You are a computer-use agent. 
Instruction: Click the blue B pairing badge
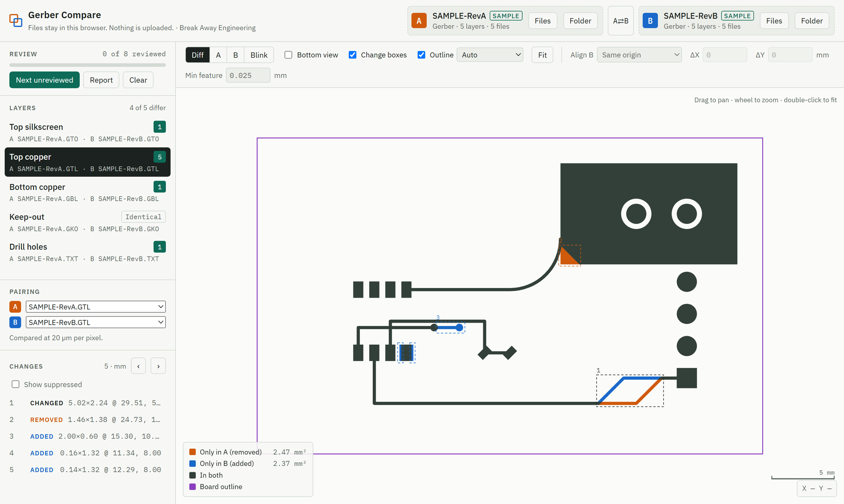(x=15, y=322)
